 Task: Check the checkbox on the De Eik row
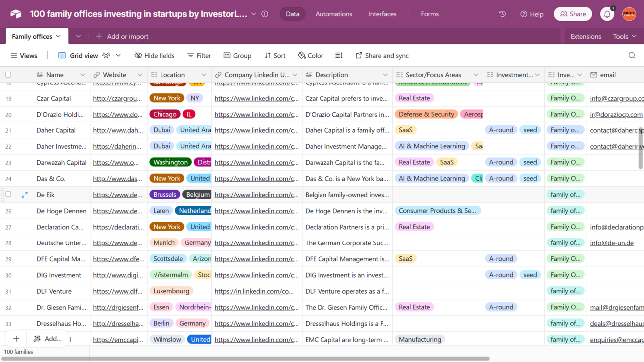tap(8, 195)
